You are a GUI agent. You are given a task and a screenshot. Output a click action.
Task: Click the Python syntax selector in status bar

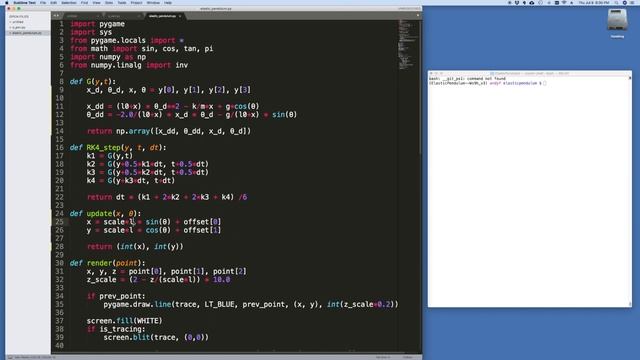click(x=408, y=357)
